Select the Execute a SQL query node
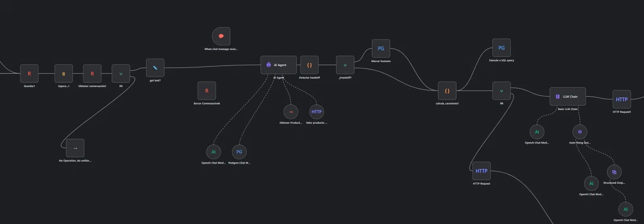The width and height of the screenshot is (644, 224). pos(502,48)
